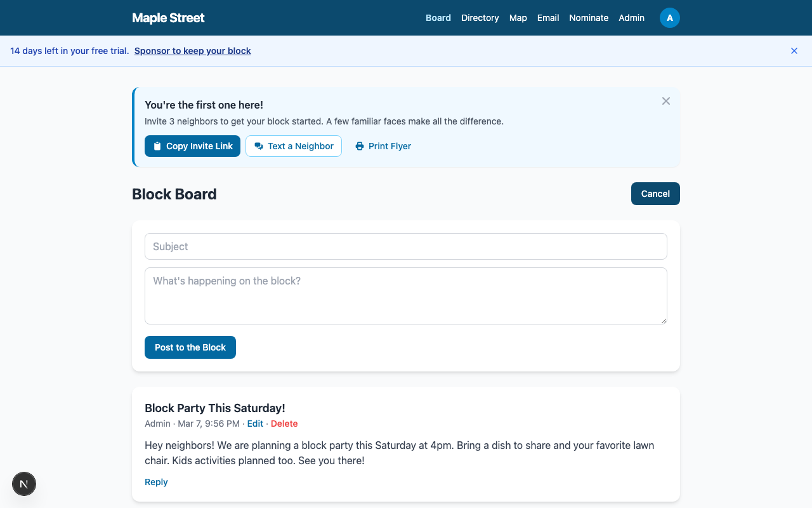The height and width of the screenshot is (508, 812).
Task: Go to the Board tab
Action: [x=438, y=18]
